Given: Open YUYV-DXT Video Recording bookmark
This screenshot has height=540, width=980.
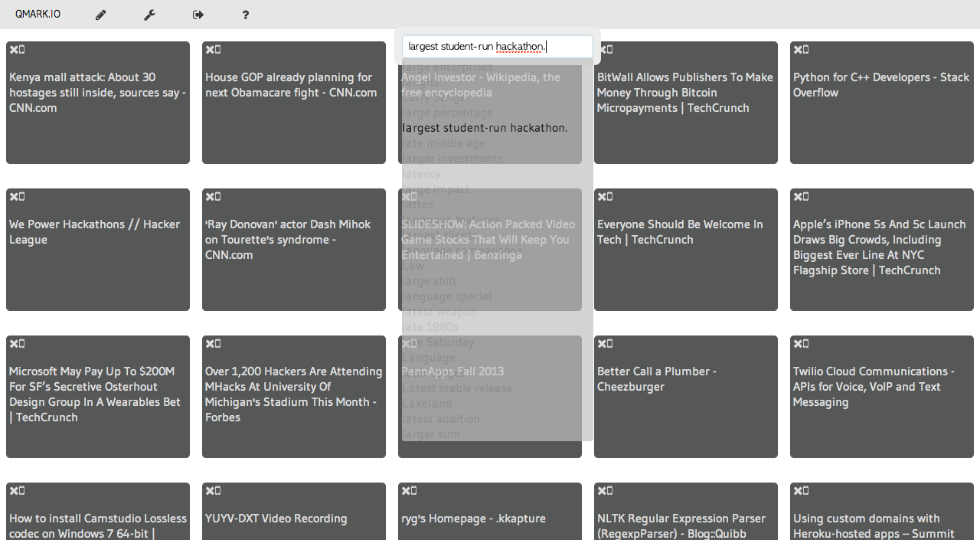Looking at the screenshot, I should (276, 519).
